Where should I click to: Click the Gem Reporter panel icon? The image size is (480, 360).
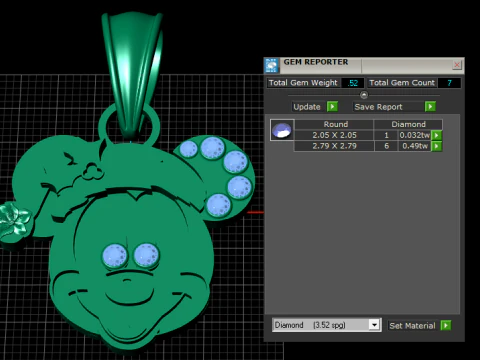(271, 65)
